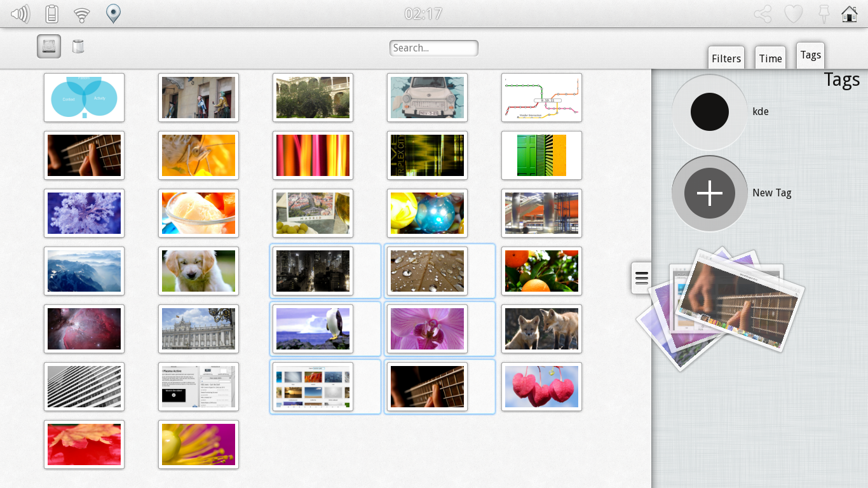Click inside the Search field
The height and width of the screenshot is (488, 868).
[x=433, y=48]
